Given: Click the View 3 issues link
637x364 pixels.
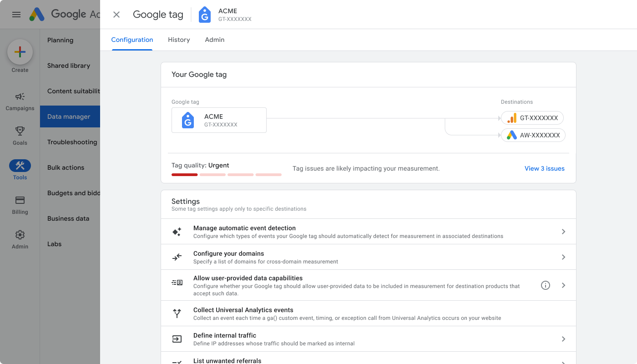Looking at the screenshot, I should [544, 168].
